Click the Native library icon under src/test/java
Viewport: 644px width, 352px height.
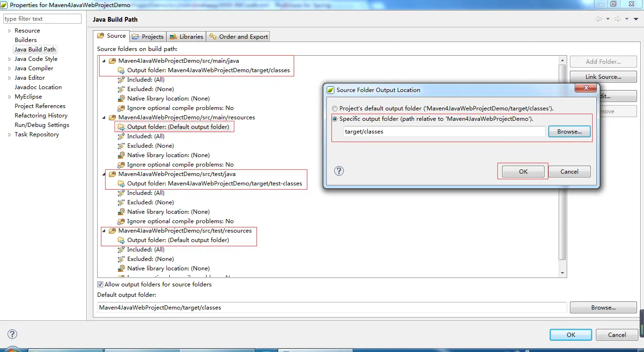(121, 212)
